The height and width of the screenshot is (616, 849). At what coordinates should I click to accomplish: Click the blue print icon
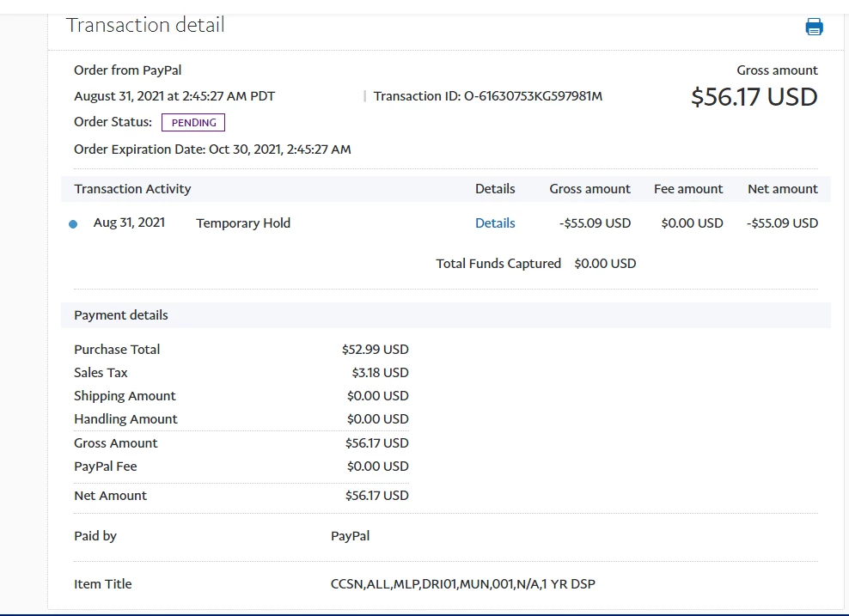pos(814,27)
